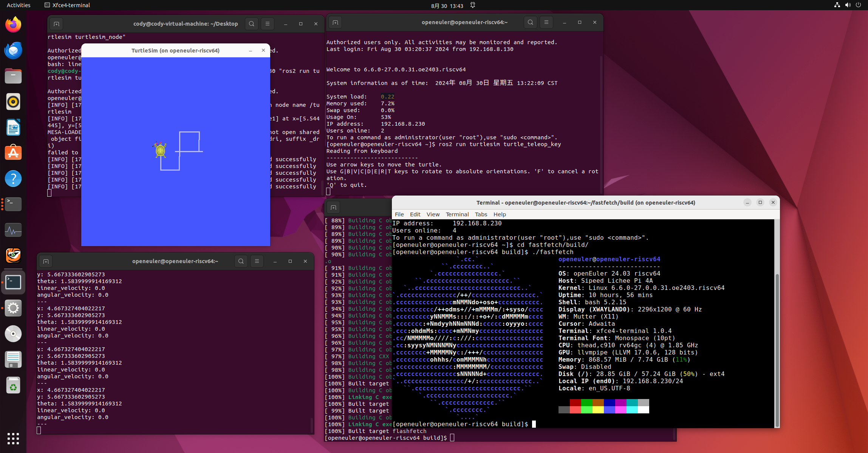868x453 pixels.
Task: Open the Terminal menu in xfce4-terminal
Action: click(x=457, y=214)
